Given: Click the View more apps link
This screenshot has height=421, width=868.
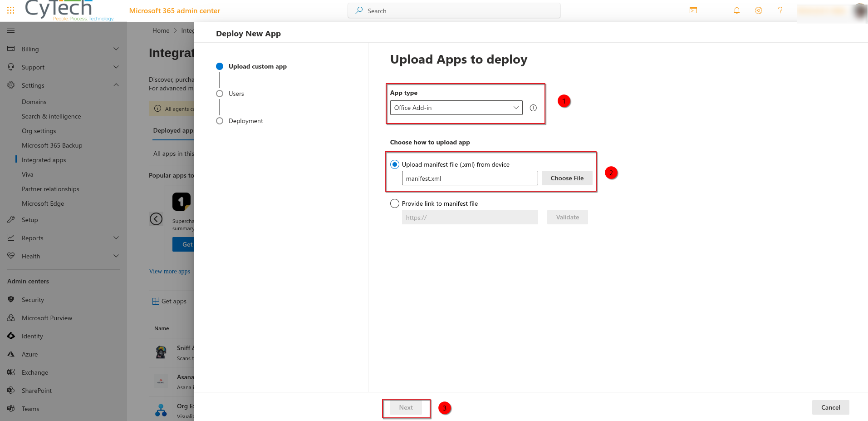Looking at the screenshot, I should [170, 271].
